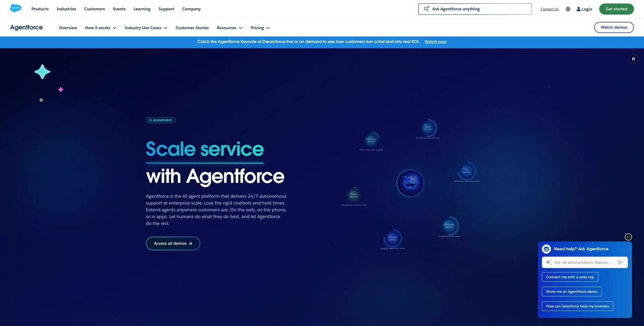Open the language globe icon
Viewport: 644px width, 326px height.
coord(568,9)
